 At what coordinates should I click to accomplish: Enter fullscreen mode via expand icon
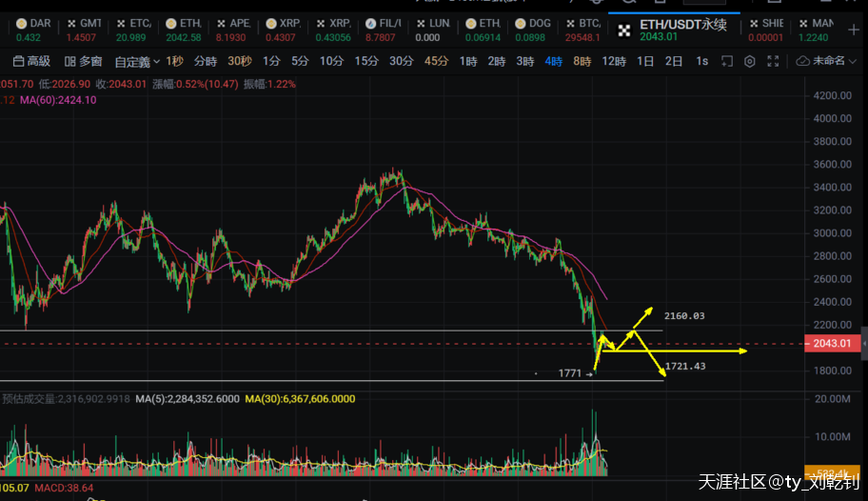[775, 61]
